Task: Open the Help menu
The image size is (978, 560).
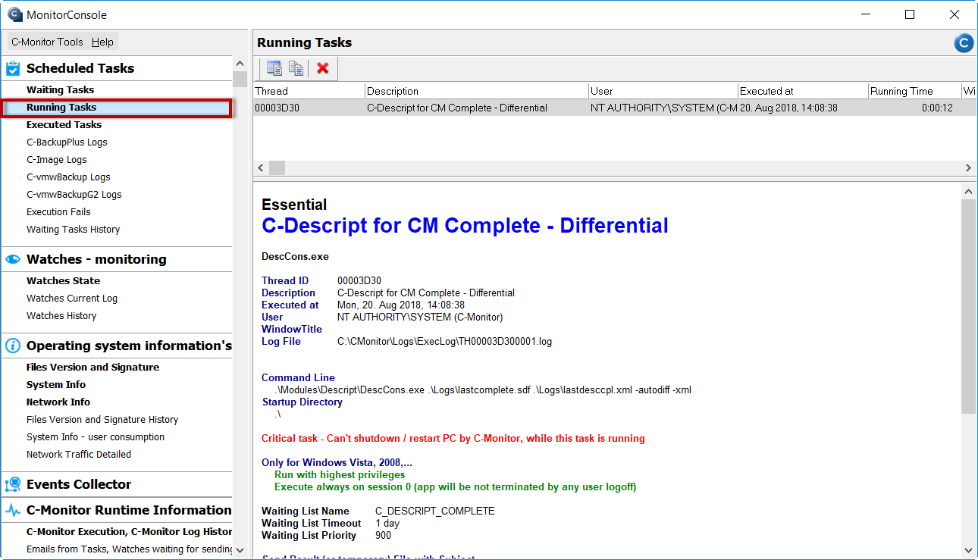Action: 102,42
